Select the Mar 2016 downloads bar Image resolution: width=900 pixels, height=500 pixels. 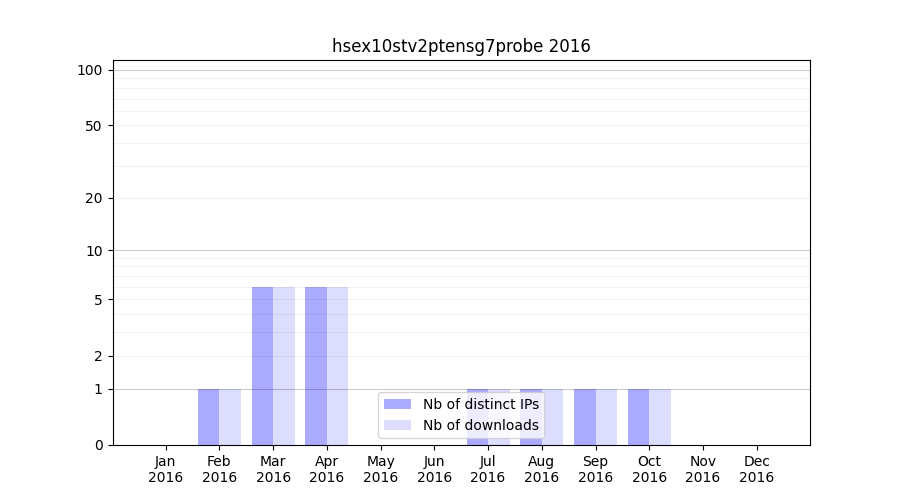coord(284,366)
